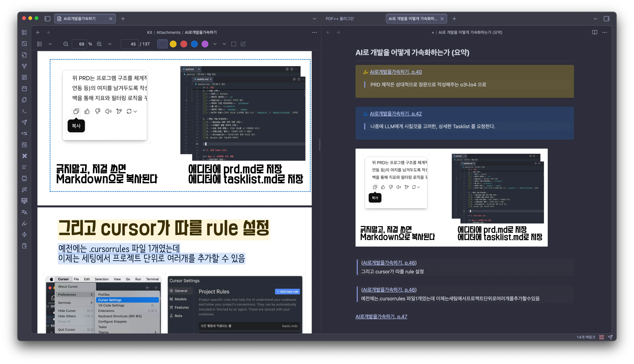Click the zoom percentage field showing 69
This screenshot has width=634, height=364.
tap(80, 44)
